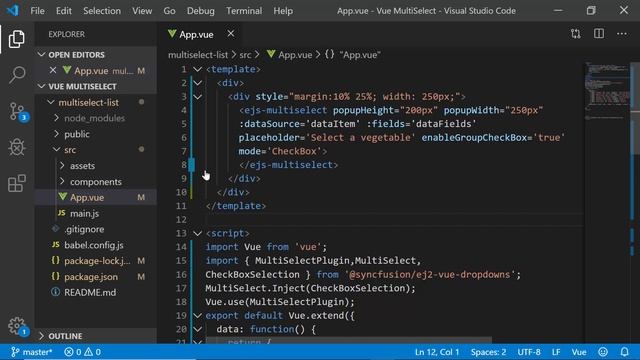Fold the template tag on line 1
The width and height of the screenshot is (640, 360).
point(198,69)
